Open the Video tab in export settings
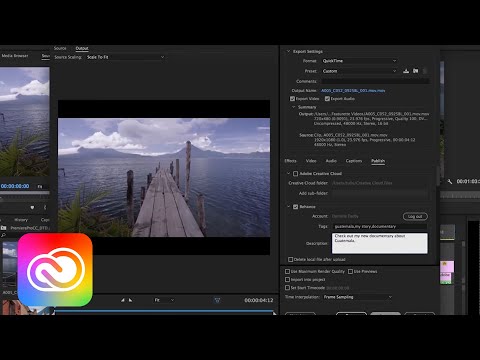Screen dimensions: 480x360 click(311, 161)
